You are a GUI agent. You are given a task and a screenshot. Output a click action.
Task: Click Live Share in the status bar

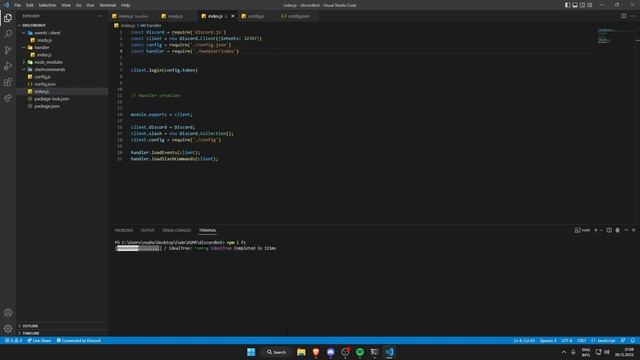(x=39, y=340)
